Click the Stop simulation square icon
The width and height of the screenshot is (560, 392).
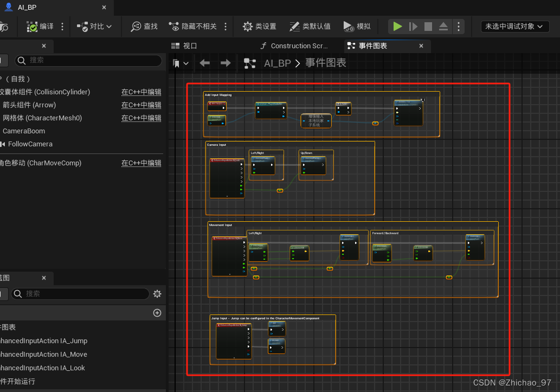[x=428, y=27]
